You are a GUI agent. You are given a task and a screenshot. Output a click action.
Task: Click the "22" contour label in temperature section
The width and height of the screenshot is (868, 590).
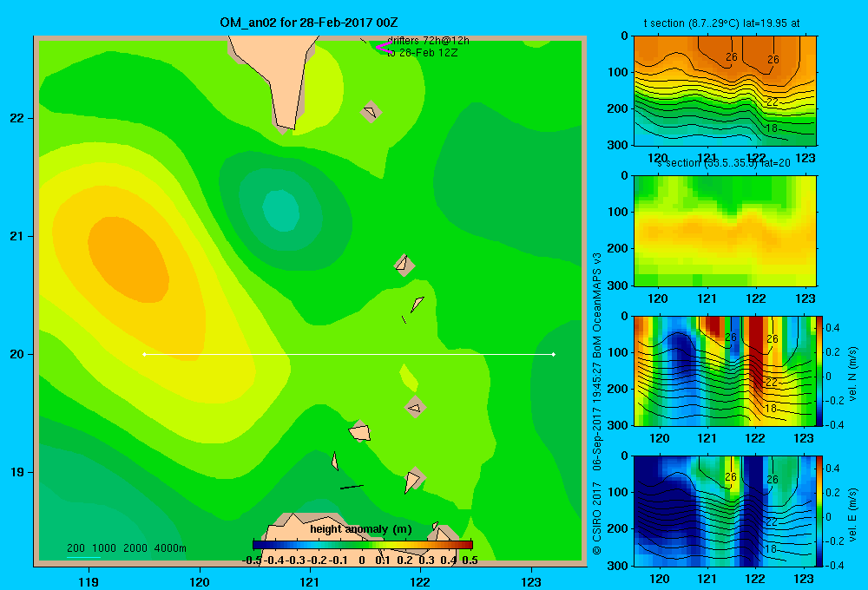tap(773, 102)
